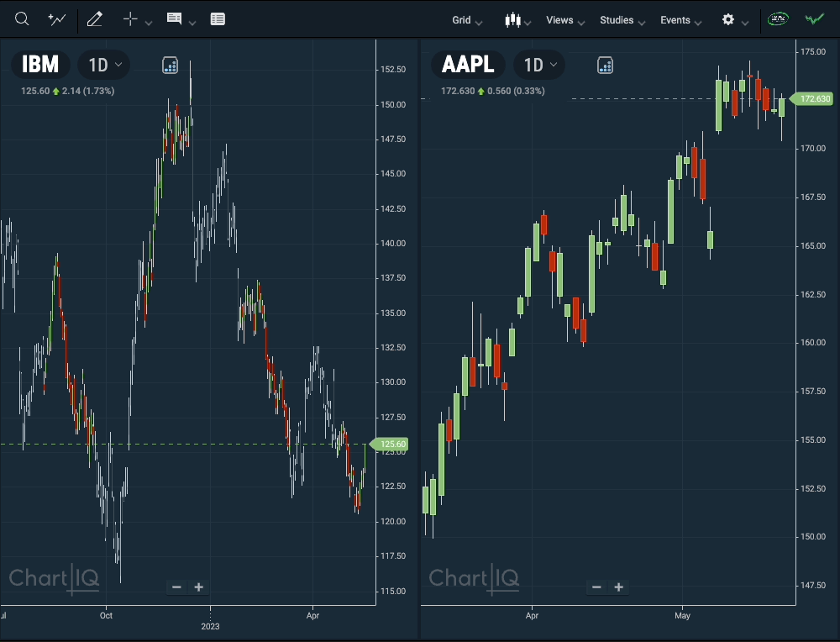This screenshot has height=642, width=840.
Task: Click the Apr label on IBM time axis
Action: coord(312,615)
